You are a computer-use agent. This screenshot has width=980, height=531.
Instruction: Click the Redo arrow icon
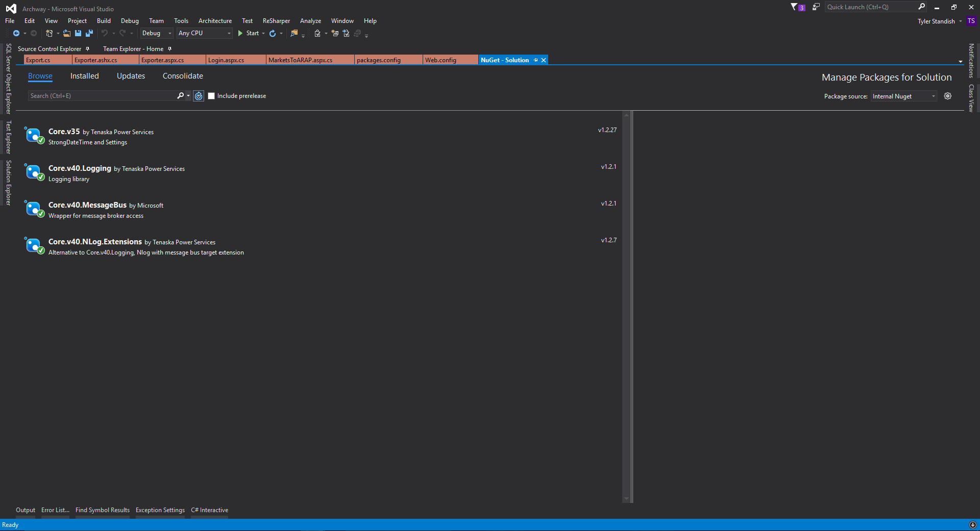pos(122,33)
